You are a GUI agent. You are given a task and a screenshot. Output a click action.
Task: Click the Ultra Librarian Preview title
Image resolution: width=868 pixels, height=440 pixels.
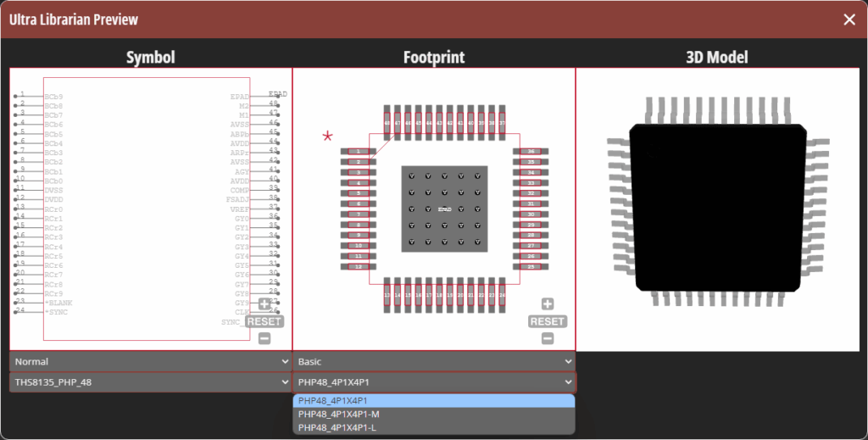click(74, 20)
